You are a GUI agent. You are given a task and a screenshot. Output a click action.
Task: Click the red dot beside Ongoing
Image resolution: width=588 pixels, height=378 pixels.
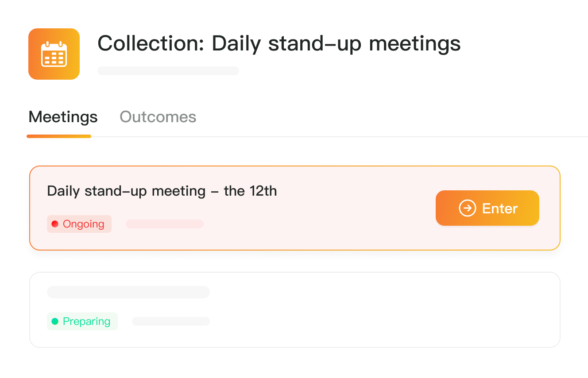click(55, 224)
